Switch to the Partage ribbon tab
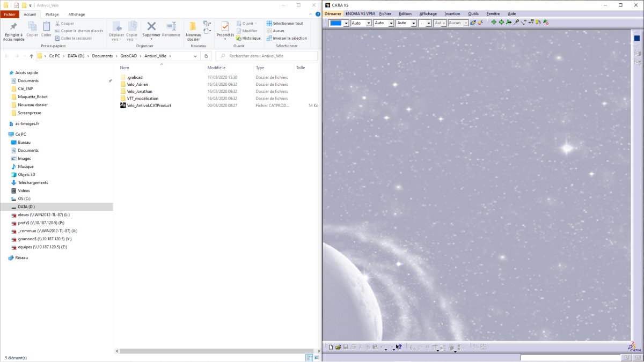This screenshot has height=362, width=644. point(52,14)
